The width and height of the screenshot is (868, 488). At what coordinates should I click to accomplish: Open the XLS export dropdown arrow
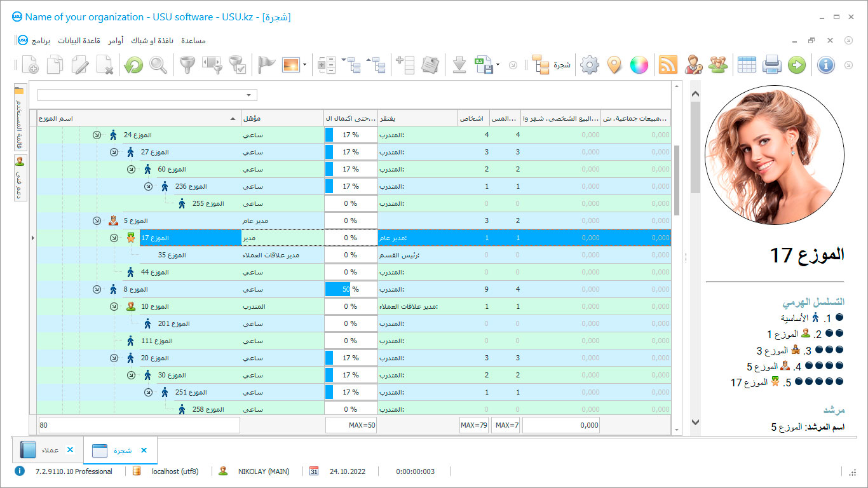[x=498, y=65]
